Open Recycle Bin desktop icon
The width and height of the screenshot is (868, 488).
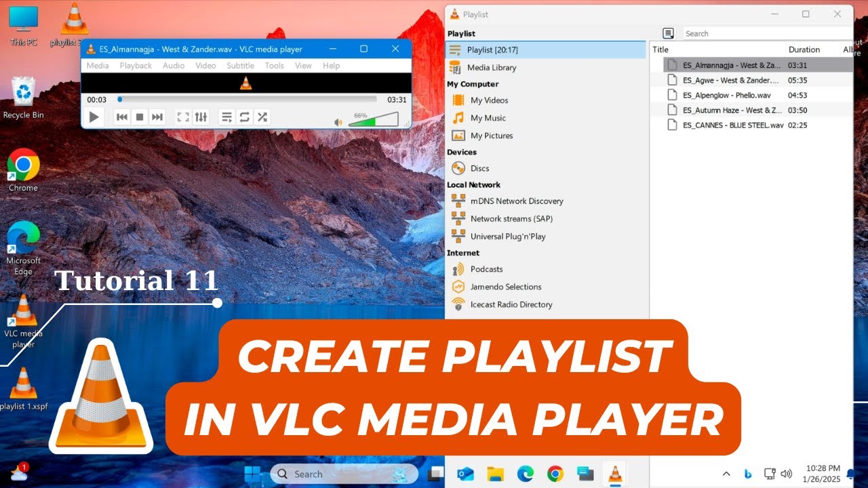tap(23, 97)
